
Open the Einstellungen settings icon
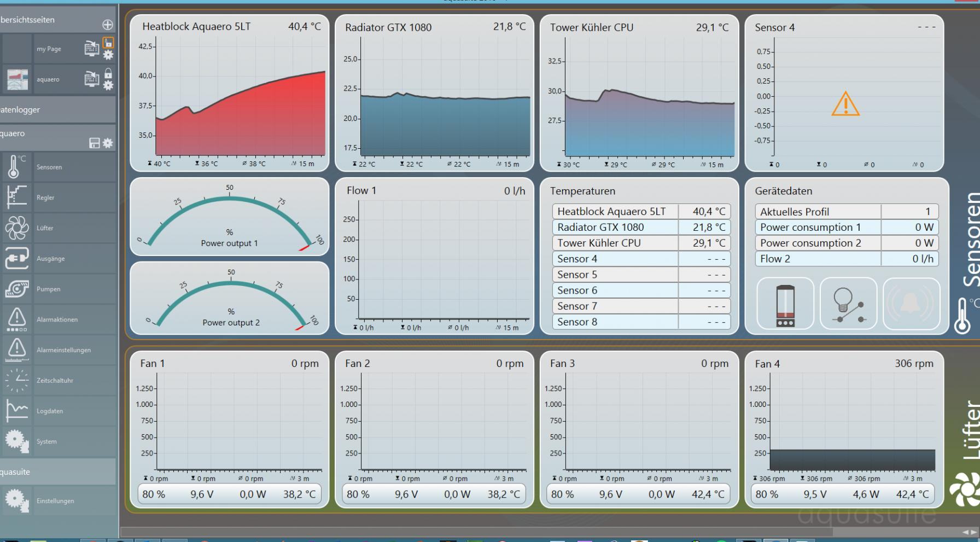16,501
